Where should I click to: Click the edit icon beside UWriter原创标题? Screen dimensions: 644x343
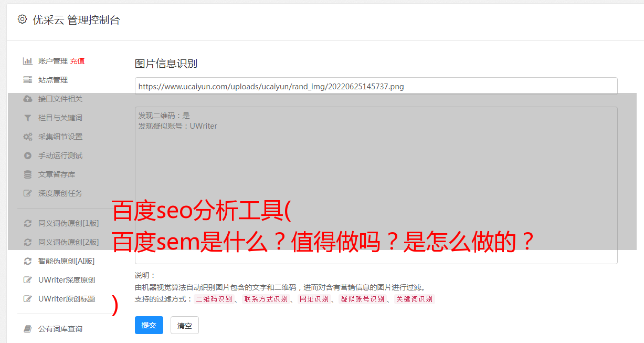click(x=28, y=299)
